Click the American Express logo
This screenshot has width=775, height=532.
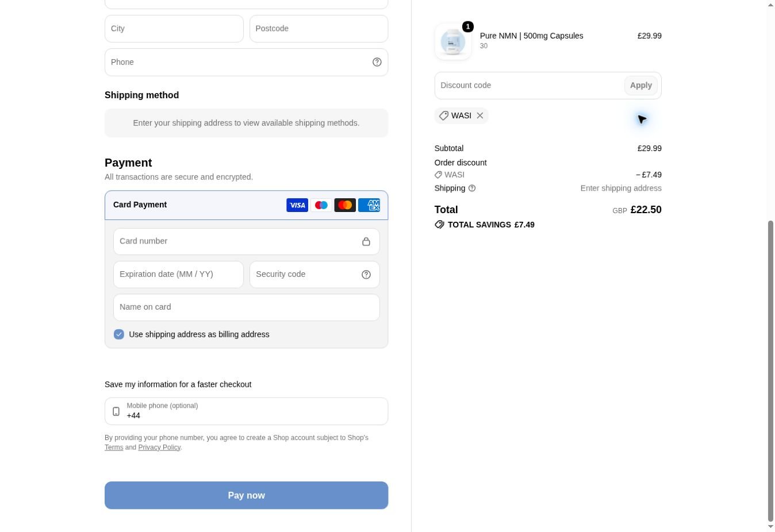pyautogui.click(x=369, y=205)
